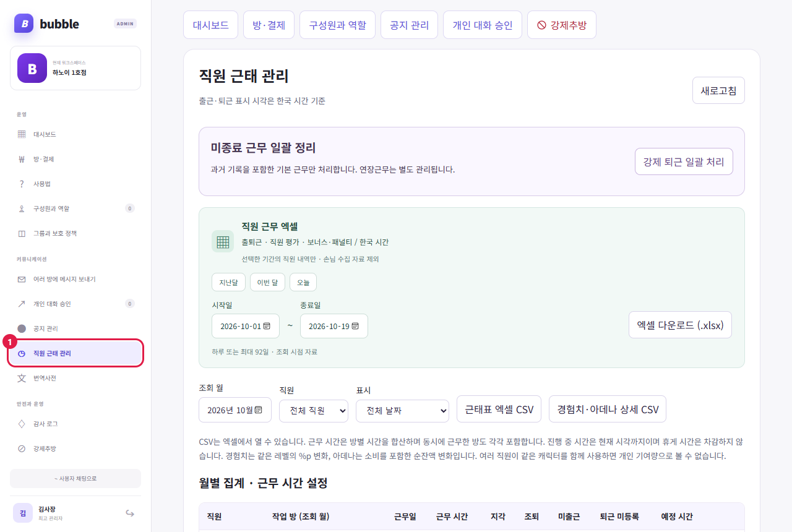The width and height of the screenshot is (792, 532).
Task: Click 강제 퇴근 일괄 처리 button
Action: tap(684, 161)
